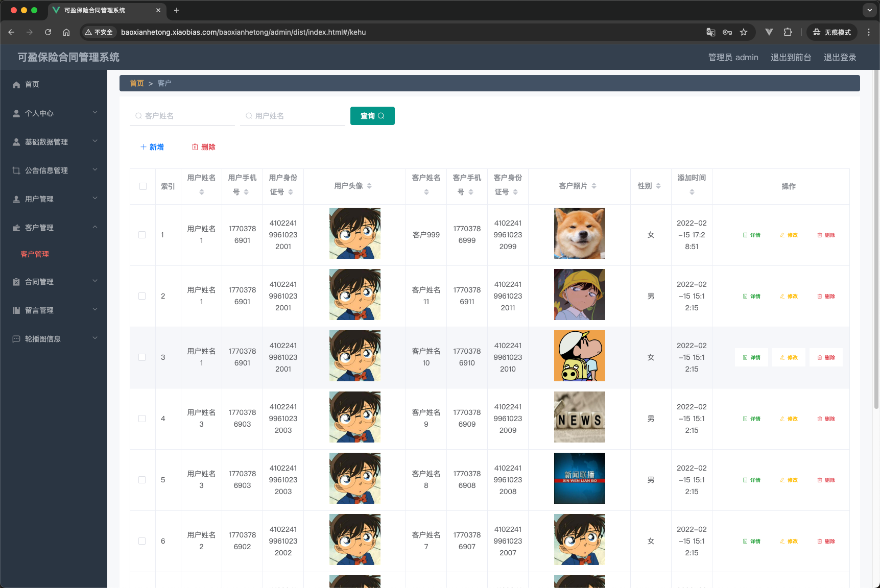Open the browser three-dot menu
The height and width of the screenshot is (588, 880).
tap(869, 32)
